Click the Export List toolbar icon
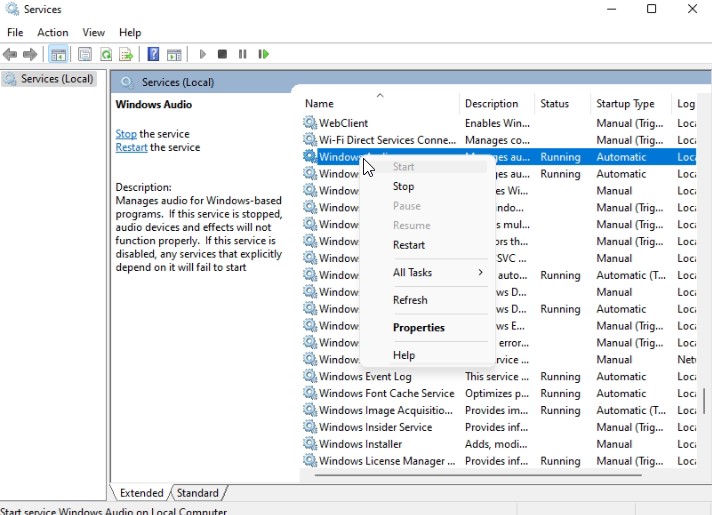Screen dimensions: 712x515 pyautogui.click(x=126, y=54)
